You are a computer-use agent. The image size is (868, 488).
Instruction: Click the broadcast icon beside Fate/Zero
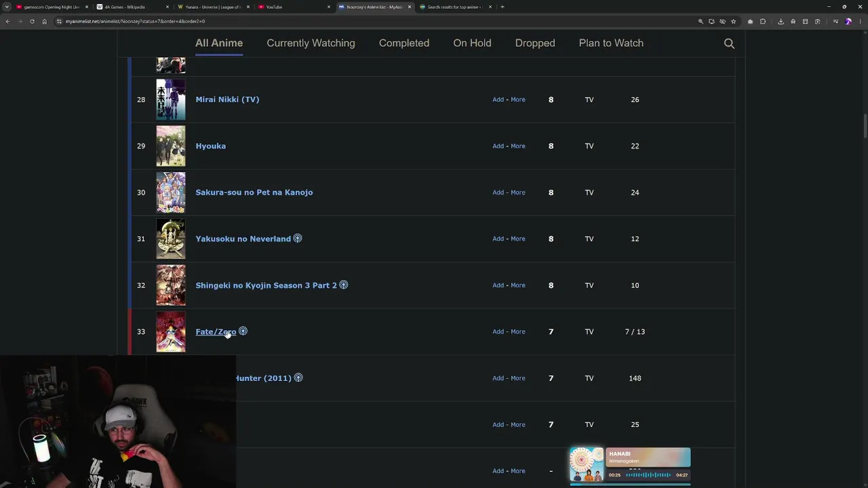click(x=243, y=331)
